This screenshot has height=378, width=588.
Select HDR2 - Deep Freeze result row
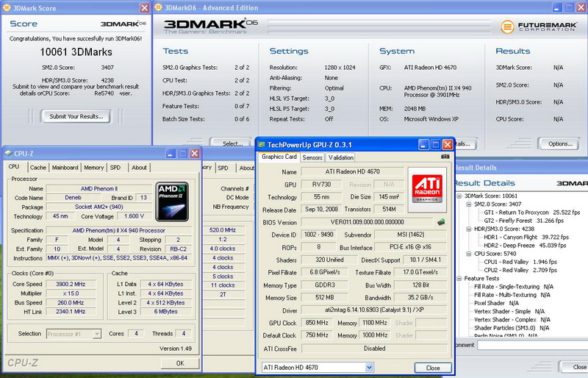tap(525, 246)
